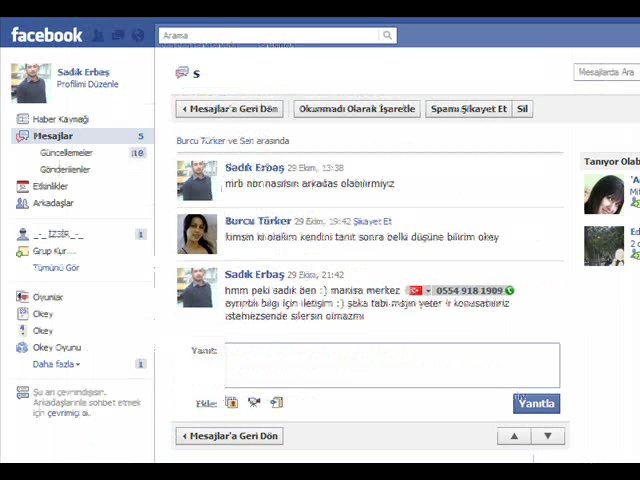This screenshot has height=480, width=640.
Task: Open the notifications globe icon
Action: tap(138, 36)
